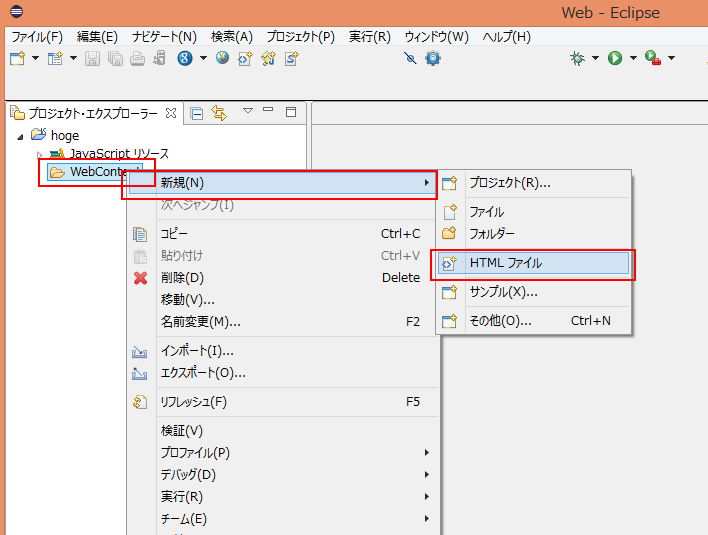
Task: Choose リフレッシュ(F) in context menu
Action: 282,402
